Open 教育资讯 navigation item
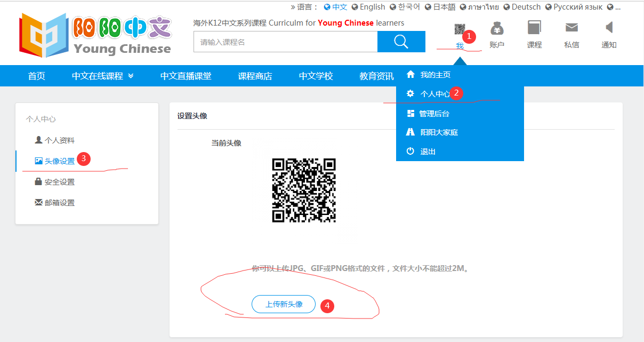 coord(376,76)
